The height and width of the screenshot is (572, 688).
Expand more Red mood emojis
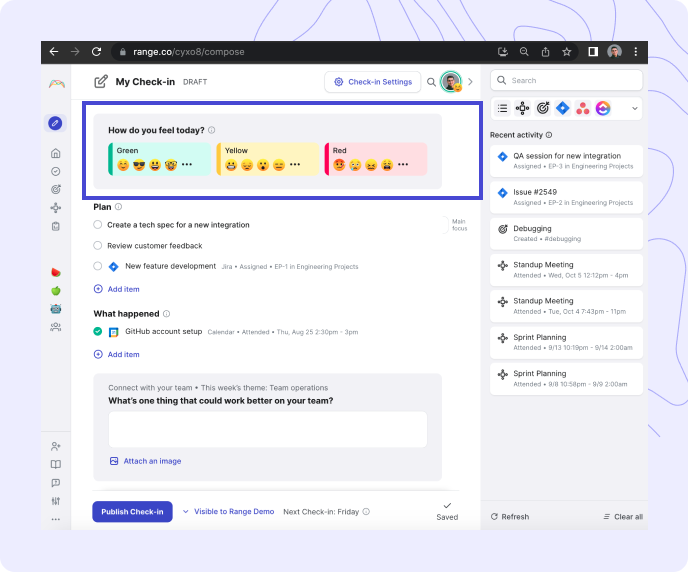click(403, 164)
